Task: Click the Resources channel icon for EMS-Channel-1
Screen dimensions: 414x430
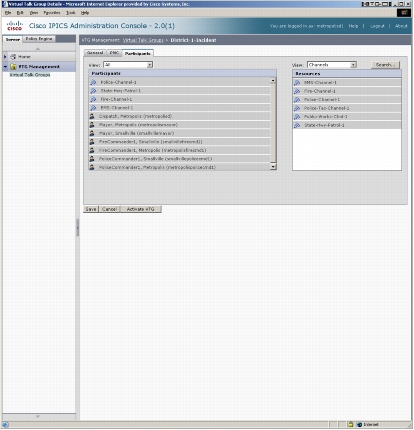Action: tap(297, 82)
